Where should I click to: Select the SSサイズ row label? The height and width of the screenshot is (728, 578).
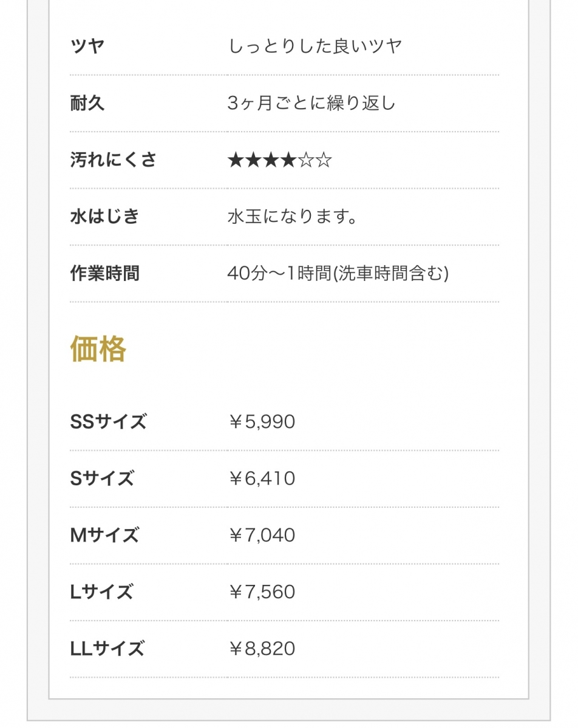coord(109,422)
